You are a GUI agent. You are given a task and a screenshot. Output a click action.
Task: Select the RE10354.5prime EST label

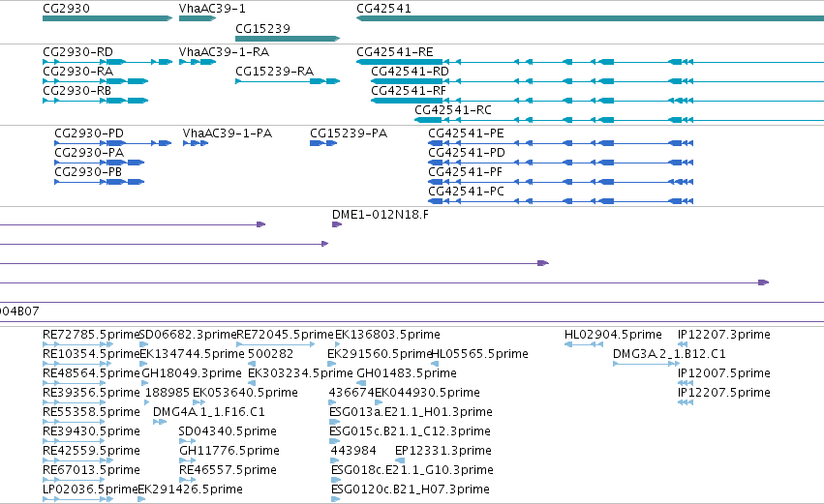[91, 354]
